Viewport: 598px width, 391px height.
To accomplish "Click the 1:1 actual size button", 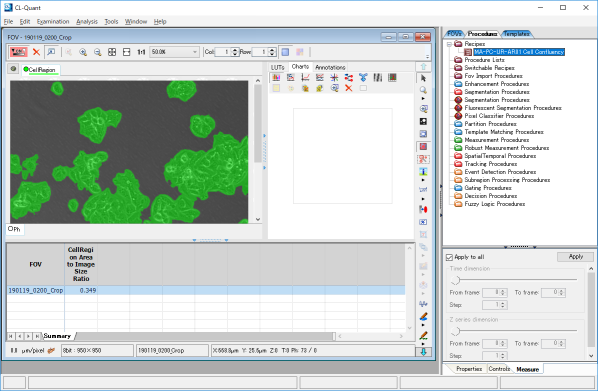I will pyautogui.click(x=141, y=52).
